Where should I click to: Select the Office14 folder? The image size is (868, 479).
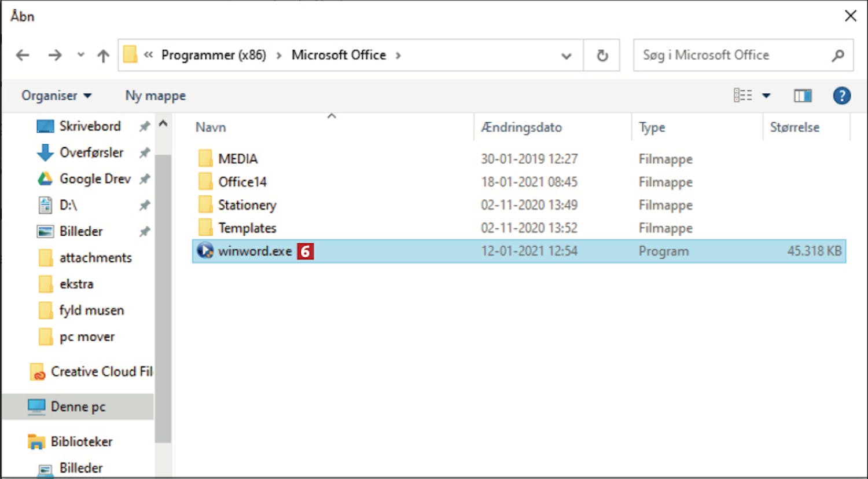(242, 182)
